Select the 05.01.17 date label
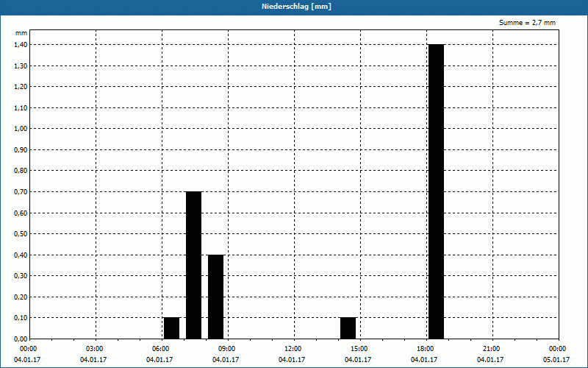 [x=556, y=360]
